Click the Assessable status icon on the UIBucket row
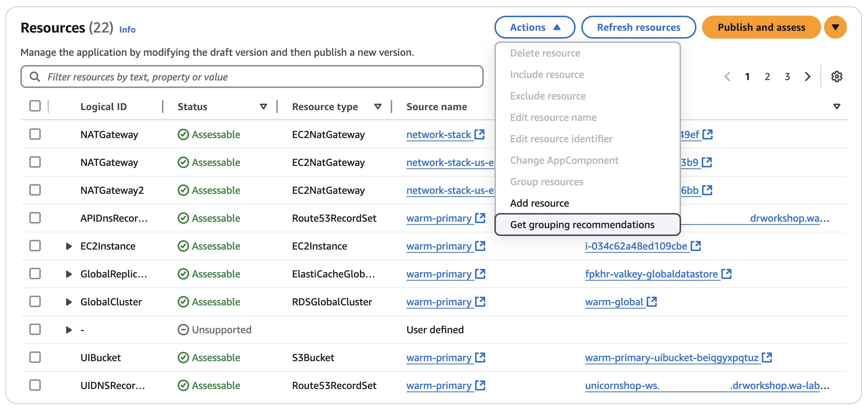The height and width of the screenshot is (409, 868). 183,357
